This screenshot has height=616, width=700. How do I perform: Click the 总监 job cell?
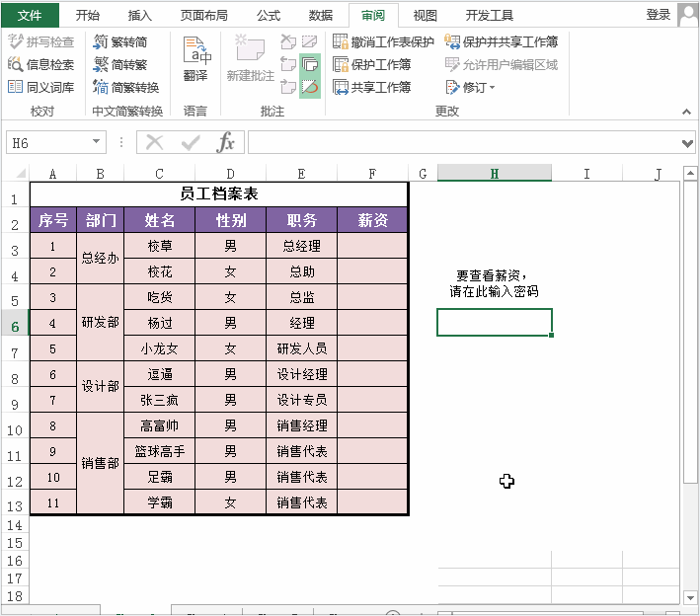pos(302,297)
